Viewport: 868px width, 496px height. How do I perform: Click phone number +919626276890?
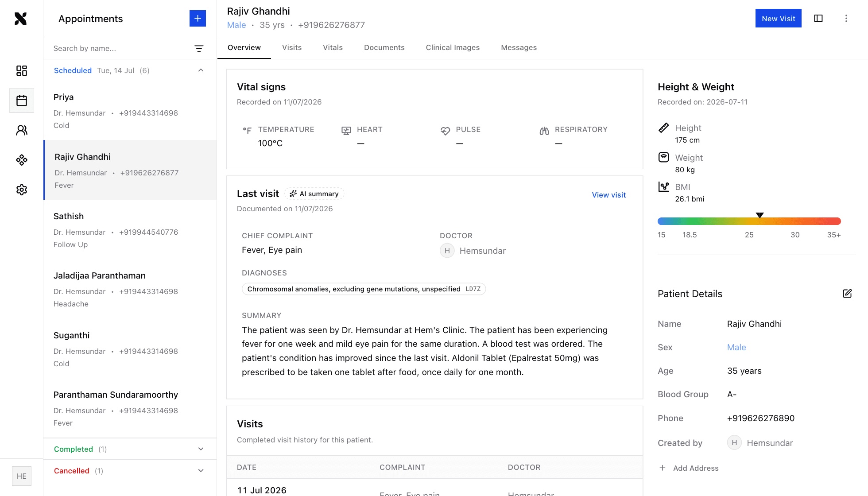click(761, 418)
